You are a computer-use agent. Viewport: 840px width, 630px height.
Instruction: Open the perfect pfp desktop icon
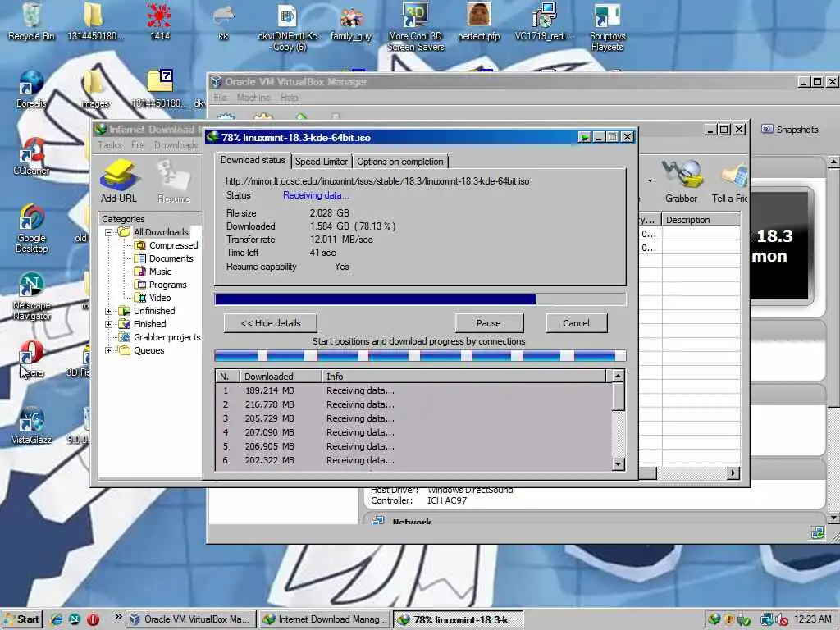[x=479, y=21]
